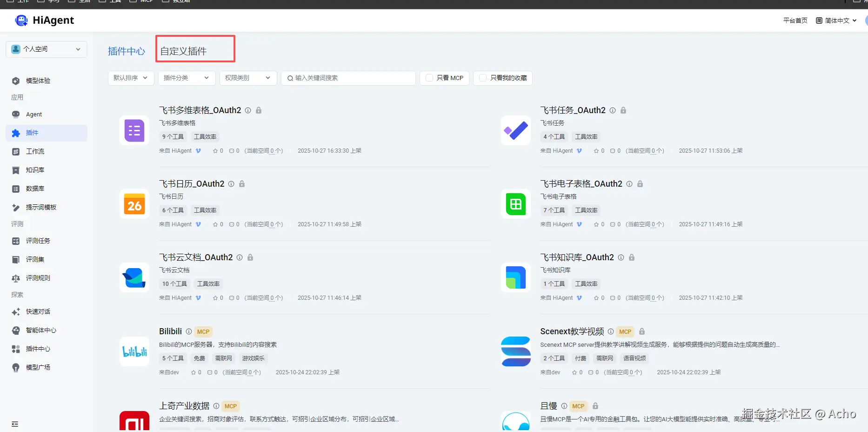This screenshot has height=432, width=868.
Task: Click the Scenext教学视频 plugin logo
Action: [x=516, y=351]
